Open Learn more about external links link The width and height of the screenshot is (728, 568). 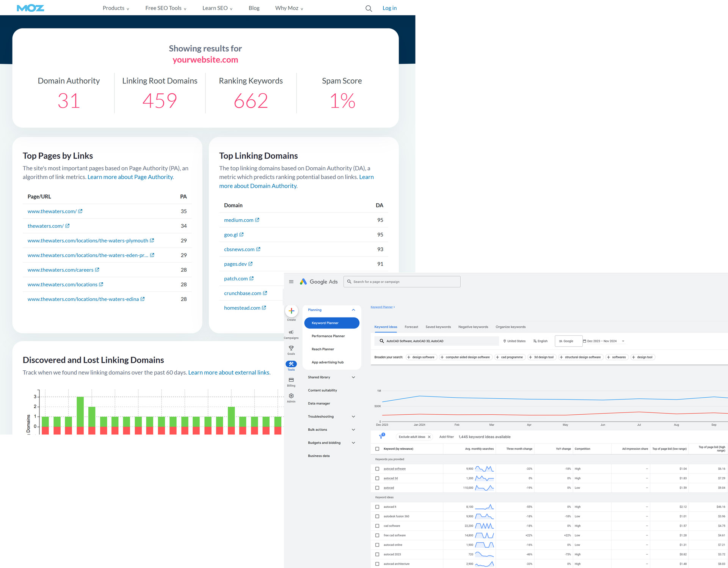(229, 372)
